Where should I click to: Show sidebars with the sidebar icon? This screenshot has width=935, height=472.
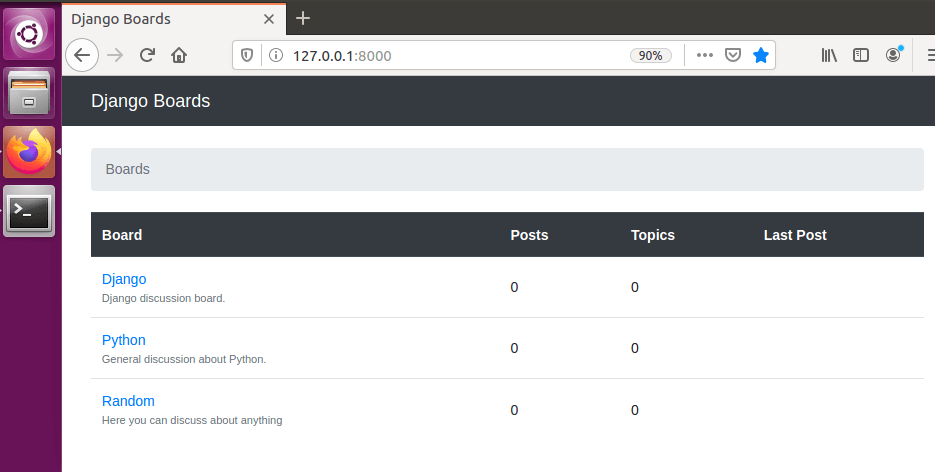(860, 55)
